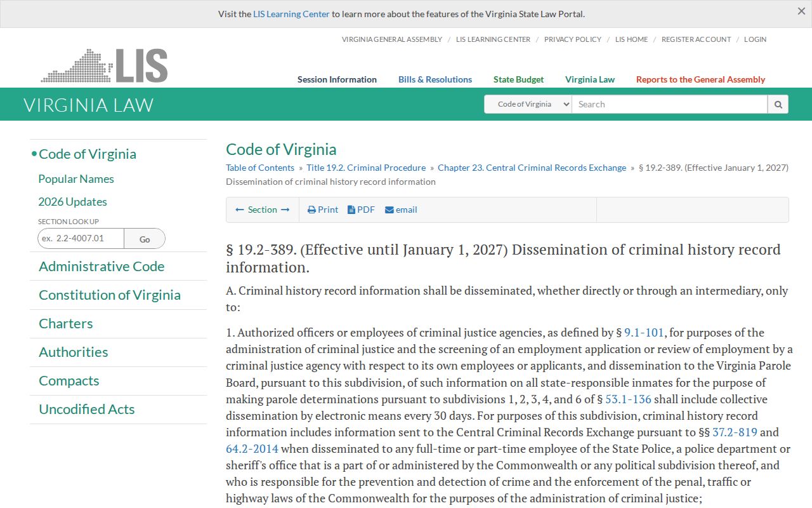Viewport: 812px width, 508px height.
Task: Click the VIRGINIA LAW banner title
Action: [89, 105]
